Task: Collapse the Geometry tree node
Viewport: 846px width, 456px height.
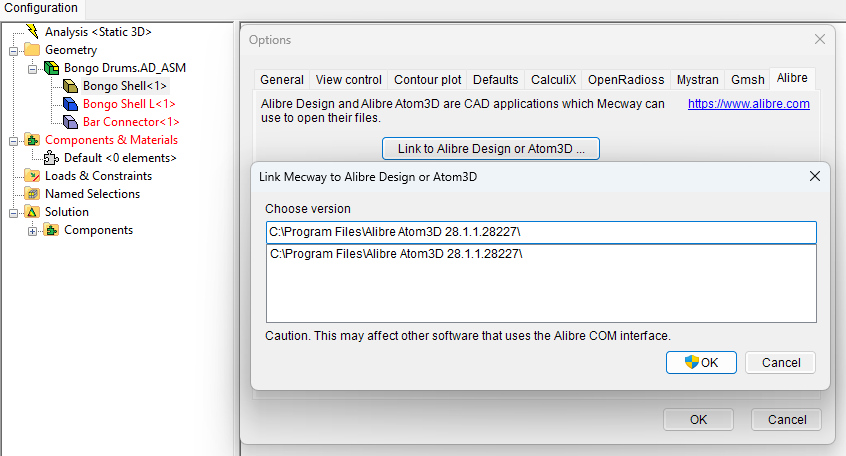Action: [14, 50]
